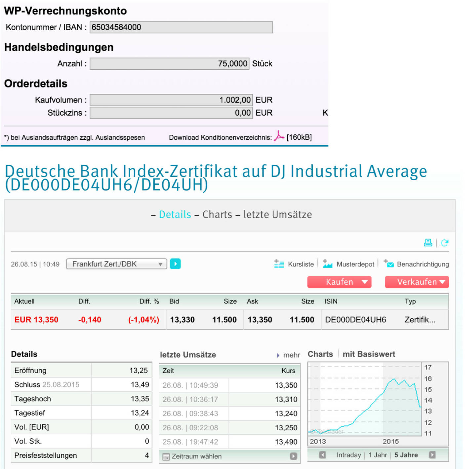
Task: Click the Musterdepot chart icon
Action: pos(327,264)
